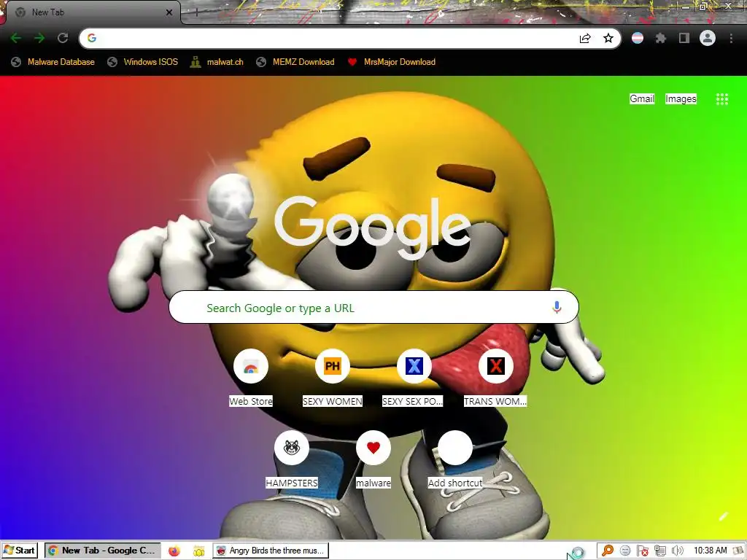747x560 pixels.
Task: Click the Search Google or type a URL box
Action: (374, 308)
